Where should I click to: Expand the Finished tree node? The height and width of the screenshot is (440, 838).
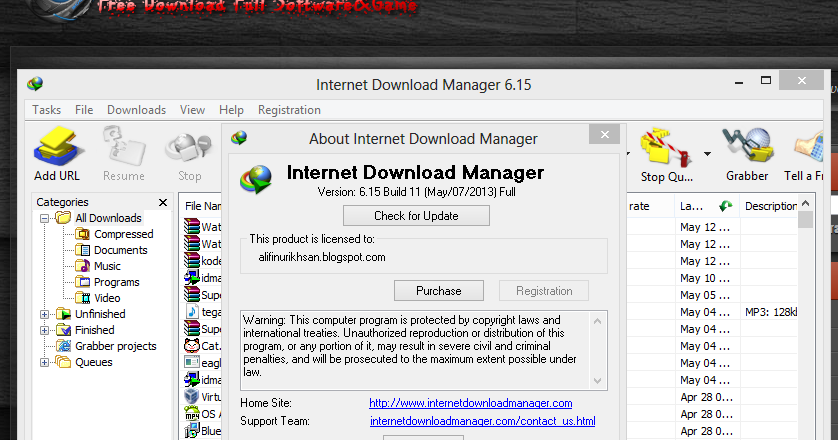click(44, 330)
